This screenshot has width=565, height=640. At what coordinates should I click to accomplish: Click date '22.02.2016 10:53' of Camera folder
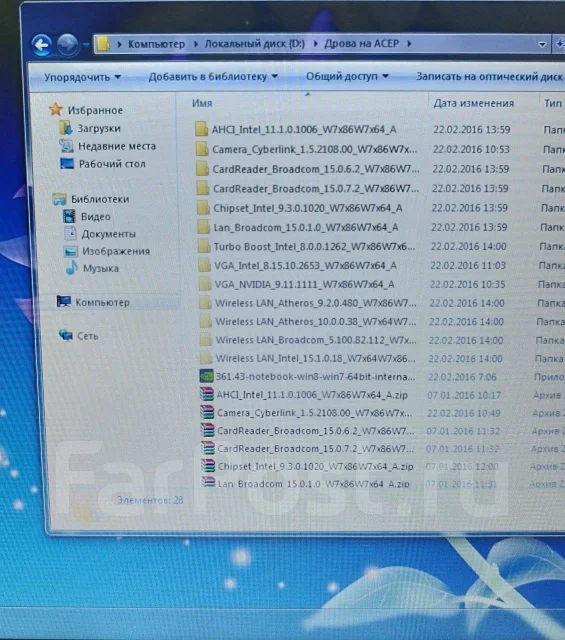point(471,149)
